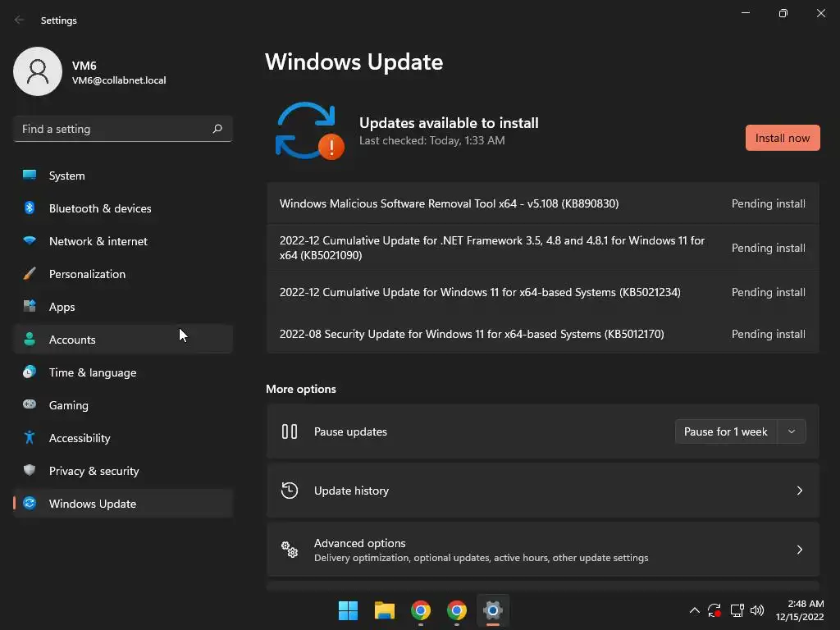This screenshot has height=630, width=840.
Task: Open Personalization settings
Action: 123,273
